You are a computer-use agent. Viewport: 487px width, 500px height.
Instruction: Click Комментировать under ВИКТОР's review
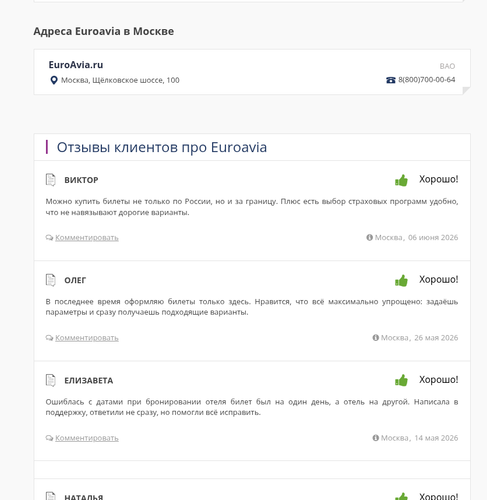[87, 238]
